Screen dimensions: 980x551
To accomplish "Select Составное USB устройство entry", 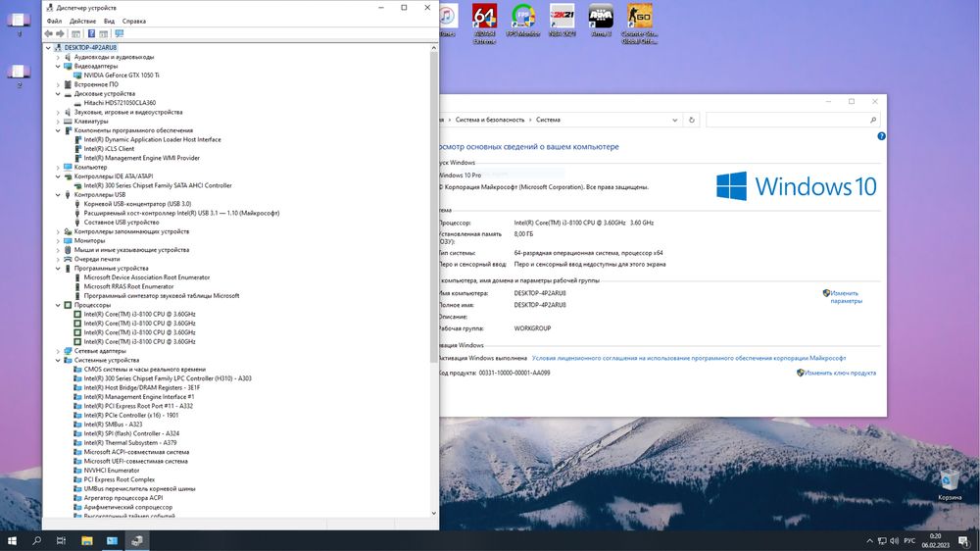I will (x=122, y=222).
